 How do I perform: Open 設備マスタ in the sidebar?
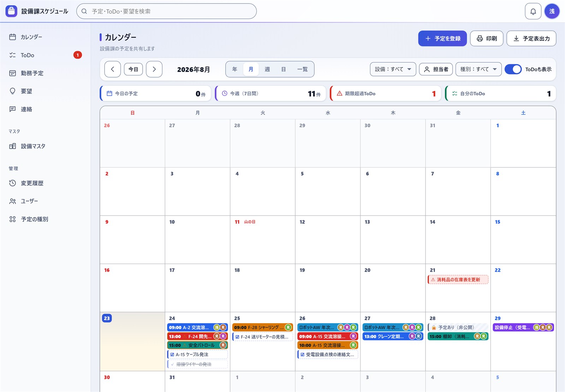[45, 146]
